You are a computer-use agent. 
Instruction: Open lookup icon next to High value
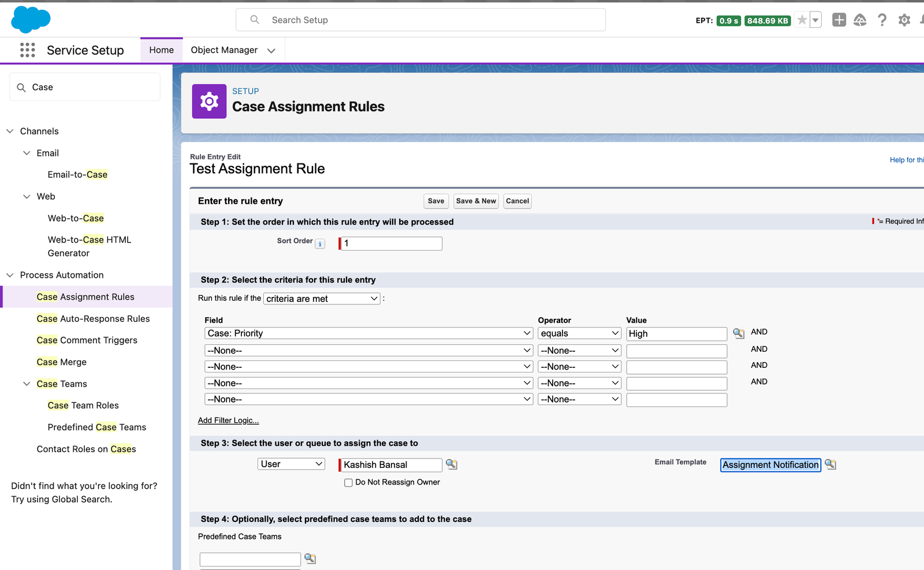coord(738,333)
